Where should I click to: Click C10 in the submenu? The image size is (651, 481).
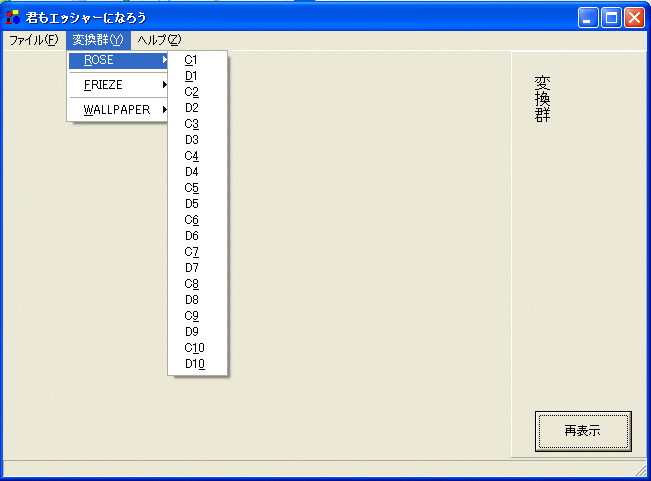pyautogui.click(x=198, y=348)
